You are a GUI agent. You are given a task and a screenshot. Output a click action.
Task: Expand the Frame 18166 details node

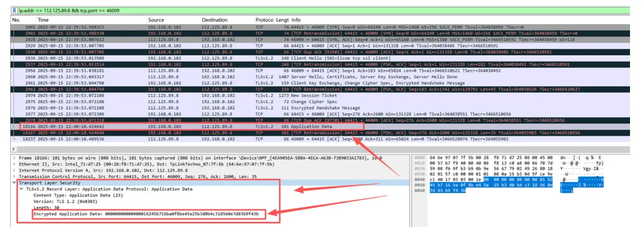[x=15, y=158]
